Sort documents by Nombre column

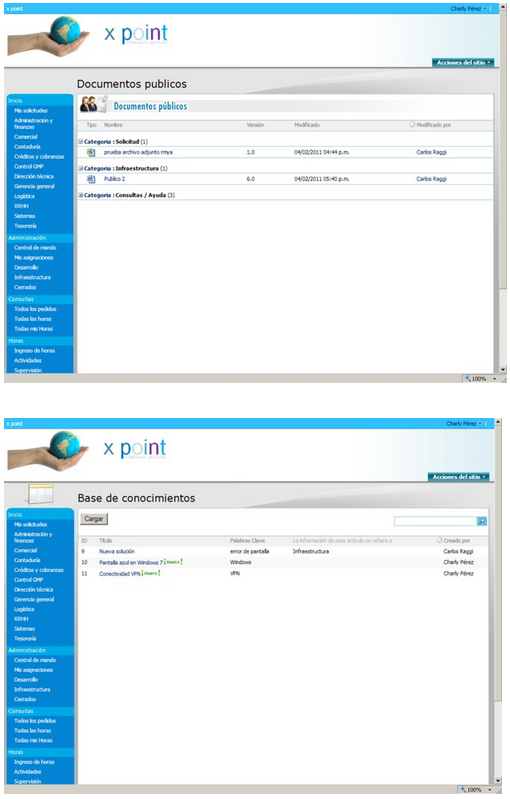pyautogui.click(x=113, y=125)
